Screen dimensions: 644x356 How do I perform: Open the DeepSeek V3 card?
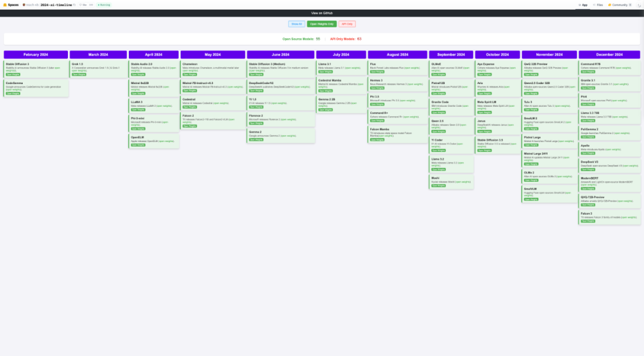pos(609,166)
